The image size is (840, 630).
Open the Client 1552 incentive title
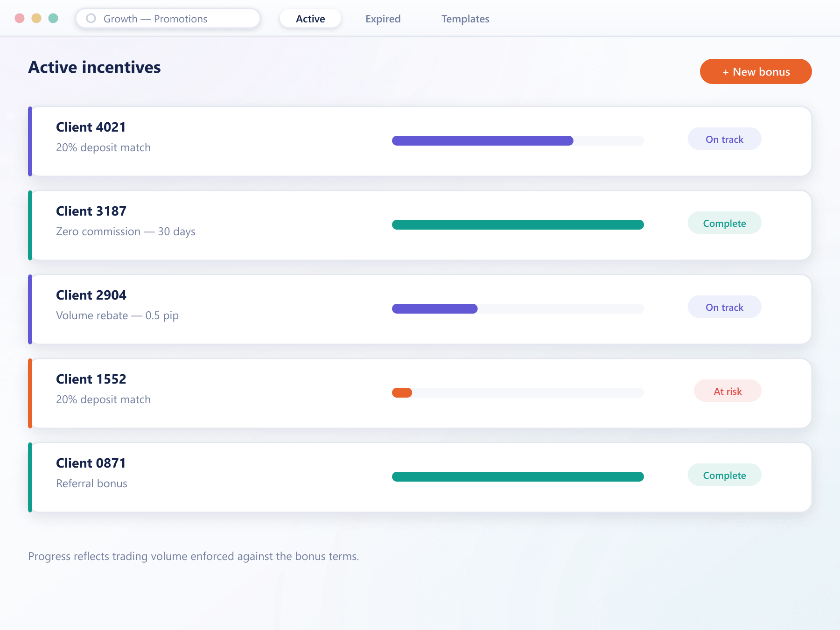pyautogui.click(x=91, y=379)
